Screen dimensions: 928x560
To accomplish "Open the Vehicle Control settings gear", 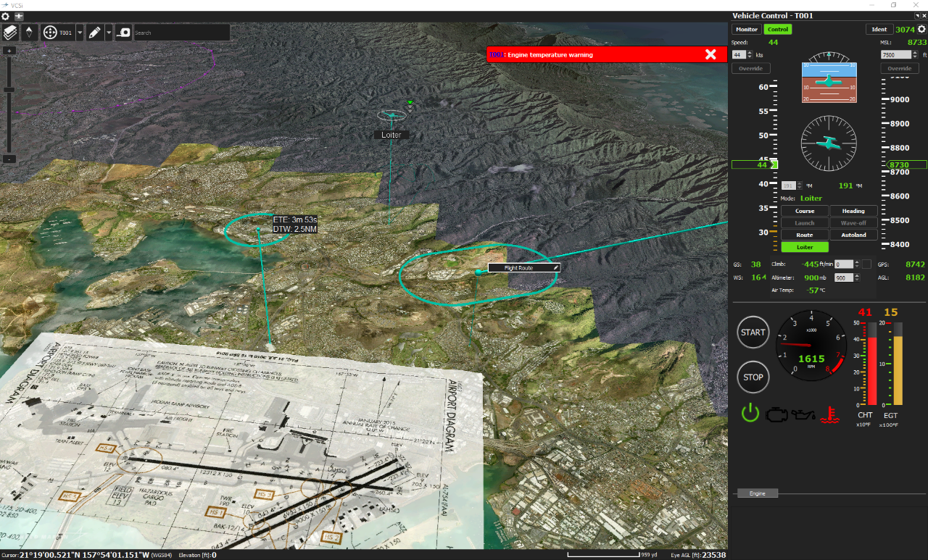I will click(x=921, y=30).
